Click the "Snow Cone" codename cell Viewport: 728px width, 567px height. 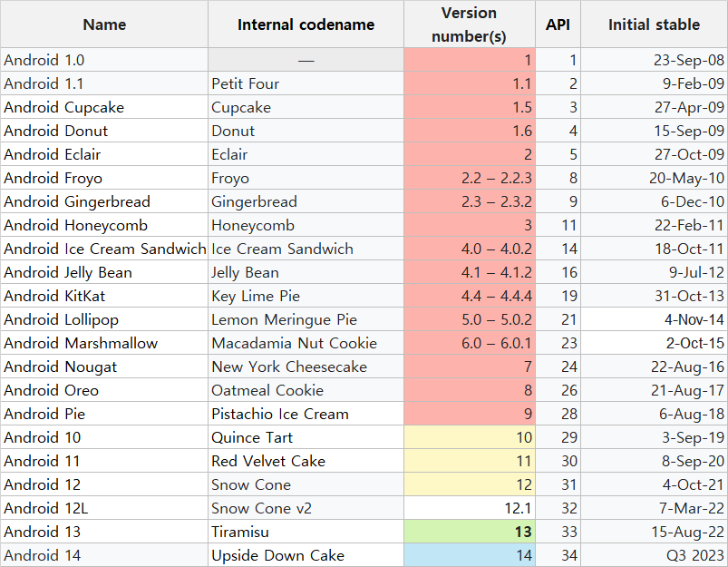[306, 484]
